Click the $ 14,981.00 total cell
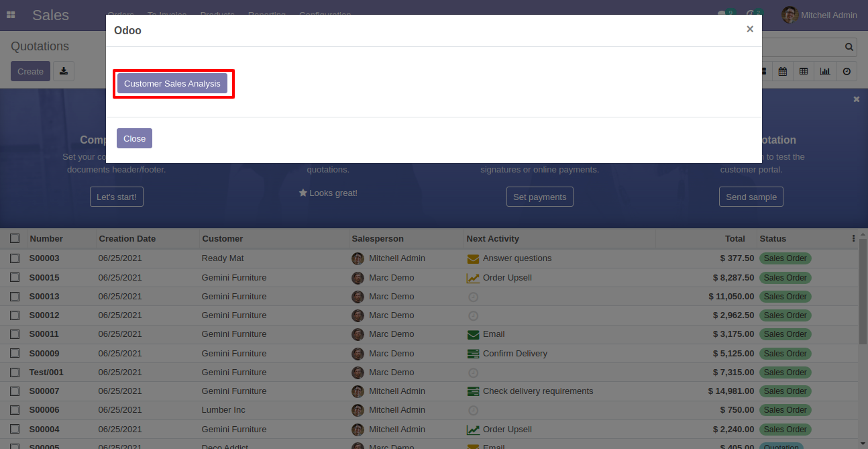 [x=706, y=391]
